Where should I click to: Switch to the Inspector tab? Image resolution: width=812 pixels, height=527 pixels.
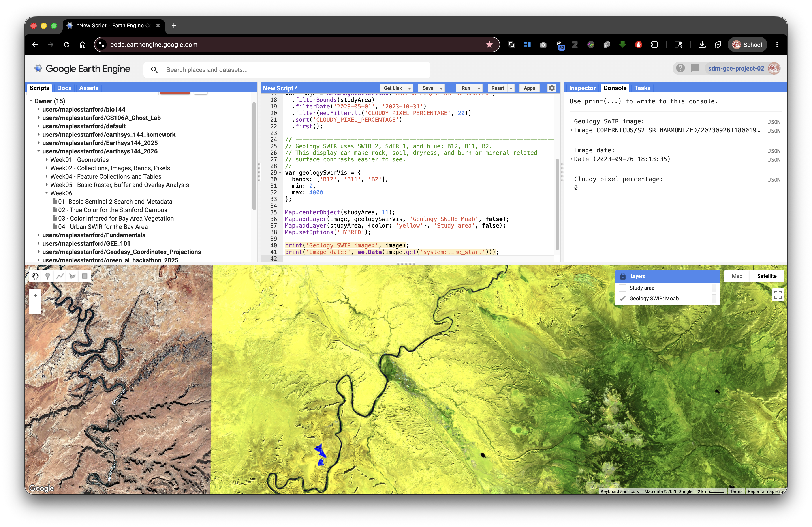(582, 88)
